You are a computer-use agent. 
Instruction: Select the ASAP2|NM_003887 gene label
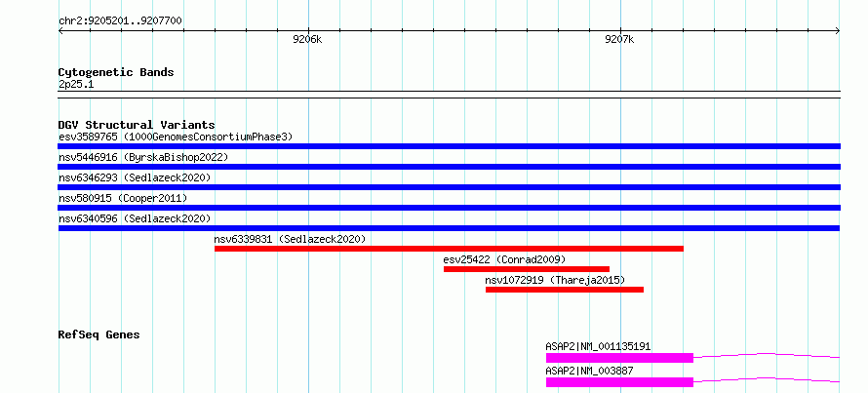589,372
